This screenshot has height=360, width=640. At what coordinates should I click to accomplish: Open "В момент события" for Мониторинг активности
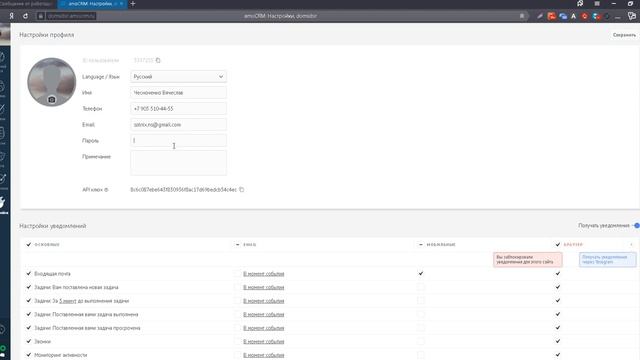click(264, 355)
